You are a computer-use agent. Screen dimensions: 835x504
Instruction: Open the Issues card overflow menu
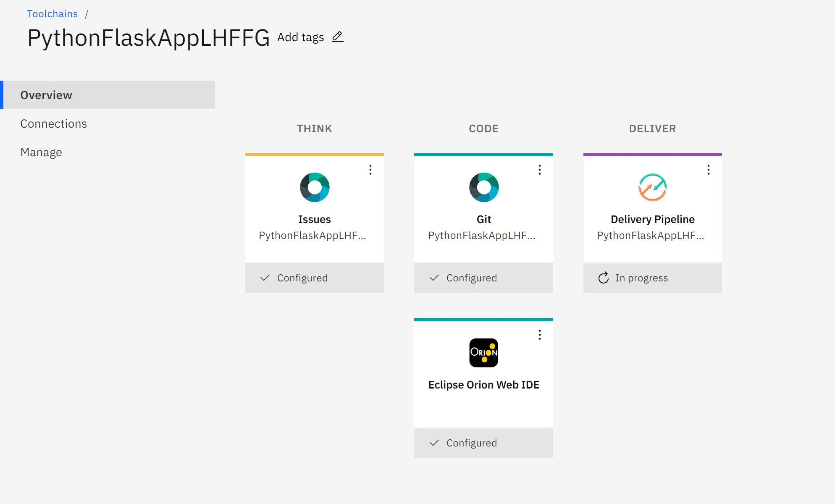point(370,170)
